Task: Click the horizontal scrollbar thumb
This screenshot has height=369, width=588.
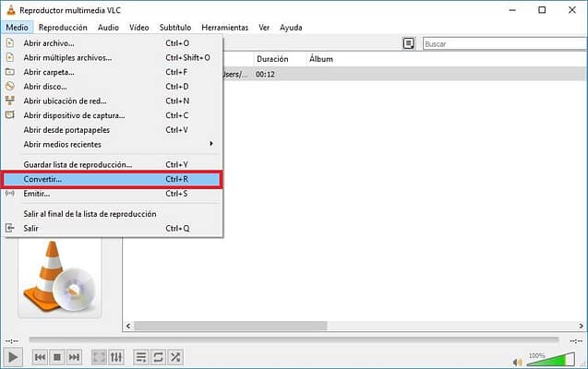Action: (230, 326)
